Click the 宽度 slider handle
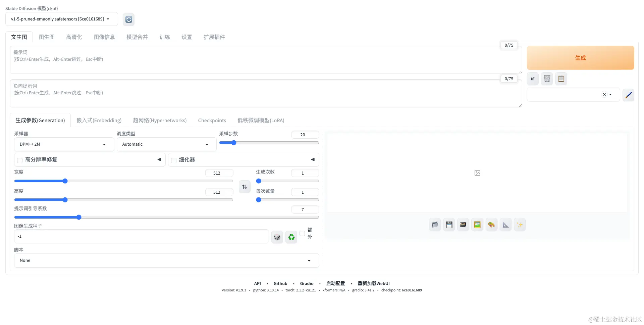 click(x=65, y=181)
